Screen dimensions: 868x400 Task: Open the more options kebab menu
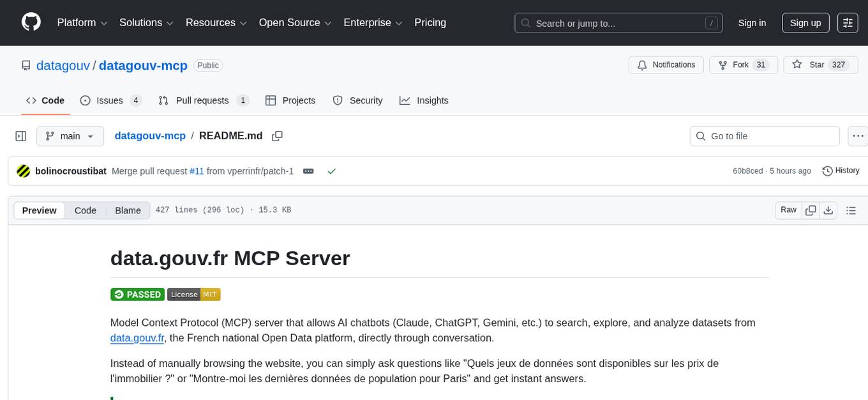point(858,135)
